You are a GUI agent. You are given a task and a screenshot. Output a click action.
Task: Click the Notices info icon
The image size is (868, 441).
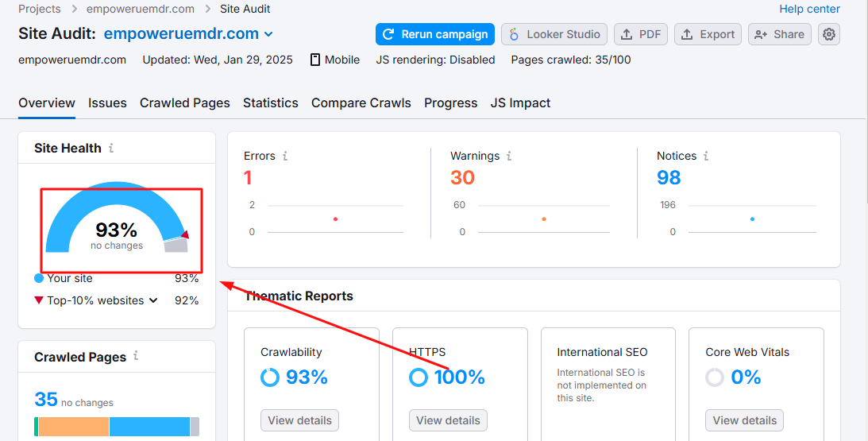(706, 157)
